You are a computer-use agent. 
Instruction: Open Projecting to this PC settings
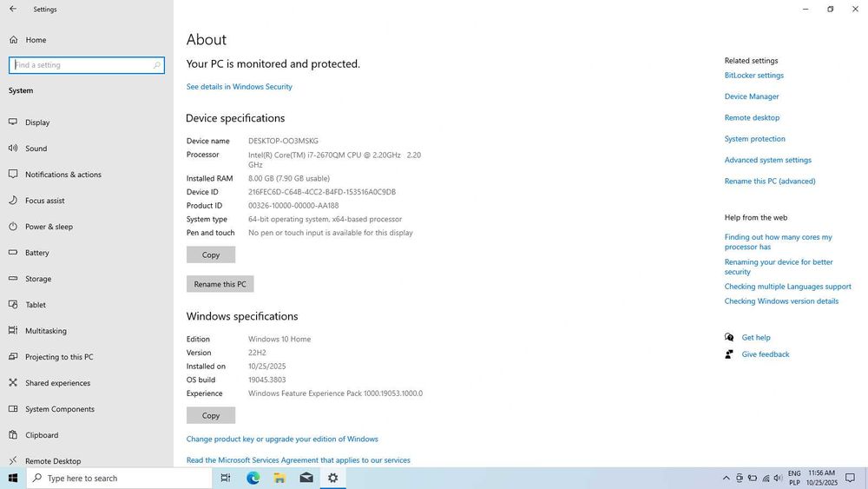(59, 357)
